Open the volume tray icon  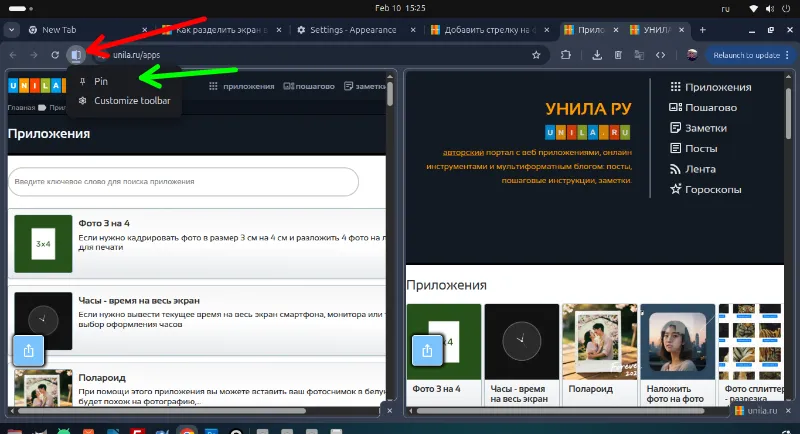point(770,9)
